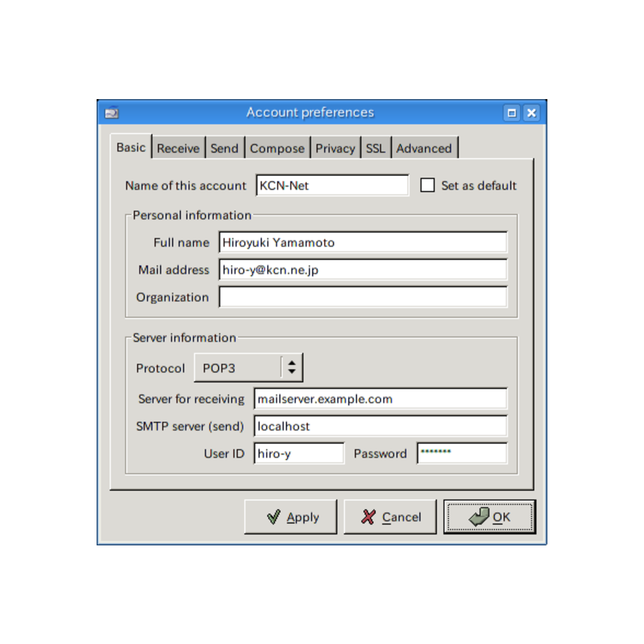
Task: Go to the Privacy tab
Action: (x=335, y=148)
